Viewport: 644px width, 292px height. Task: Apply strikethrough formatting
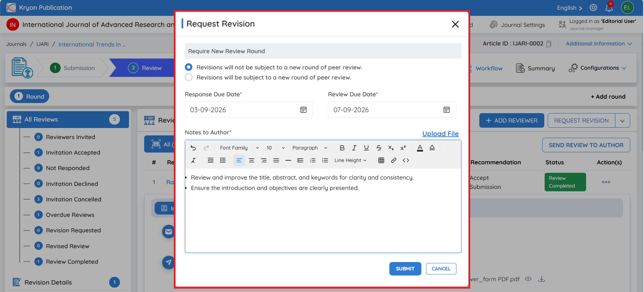click(379, 148)
